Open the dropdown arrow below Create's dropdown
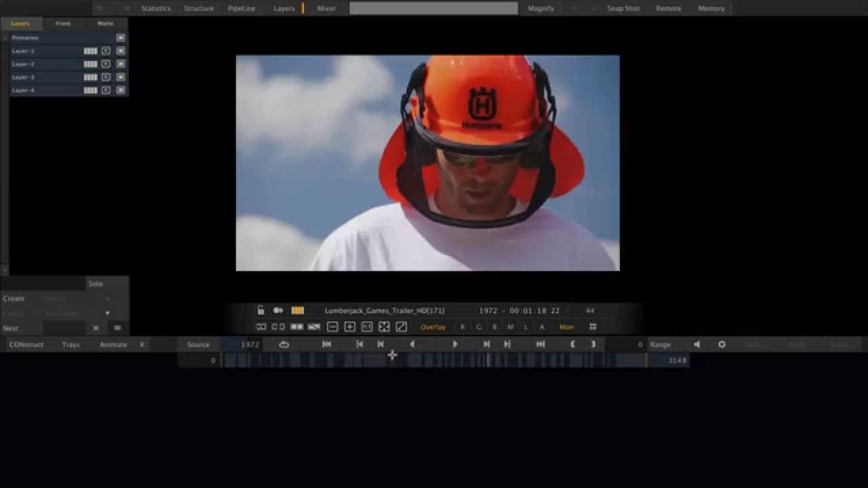The height and width of the screenshot is (488, 868). point(107,313)
